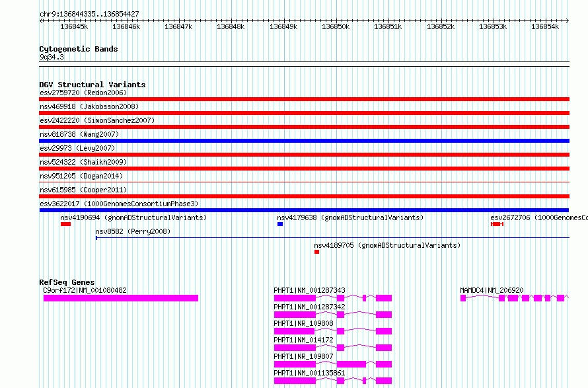The image size is (588, 388).
Task: Click the chr9:136844335..136854427 coordinate label
Action: pyautogui.click(x=89, y=14)
